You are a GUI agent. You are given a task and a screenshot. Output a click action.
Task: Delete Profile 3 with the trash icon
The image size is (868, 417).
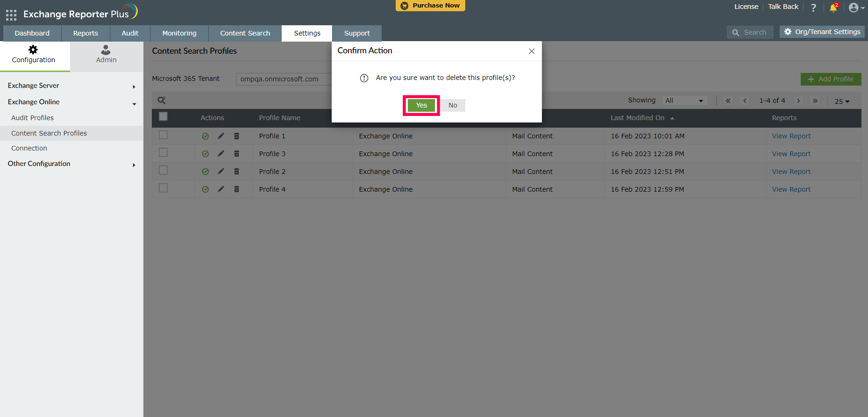(237, 154)
